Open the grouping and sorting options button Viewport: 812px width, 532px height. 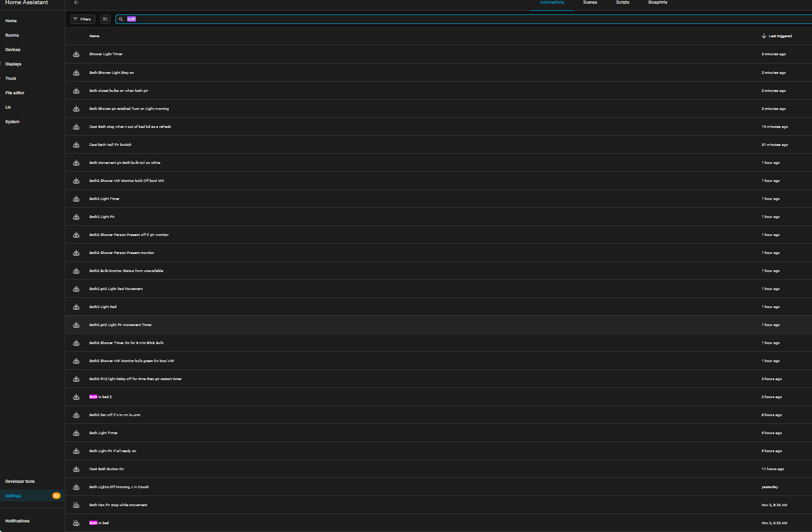tap(105, 19)
